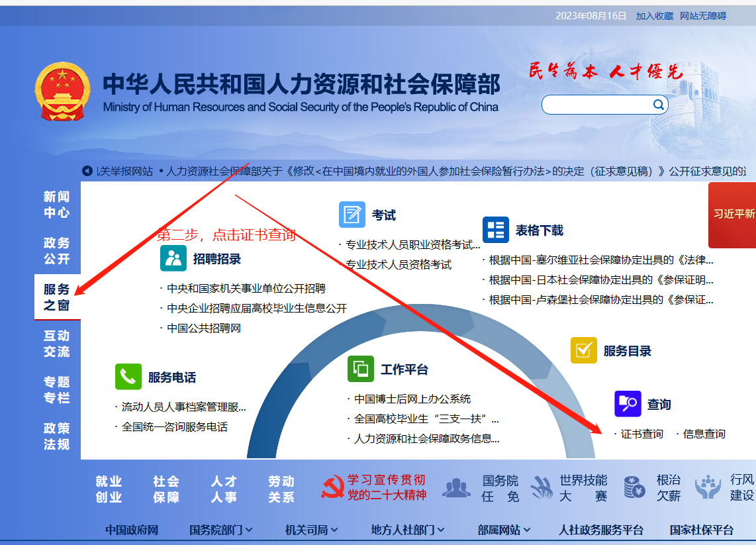Open the 中国-塞尔维亚 社会保障协定 form link
The height and width of the screenshot is (545, 756).
(x=601, y=260)
